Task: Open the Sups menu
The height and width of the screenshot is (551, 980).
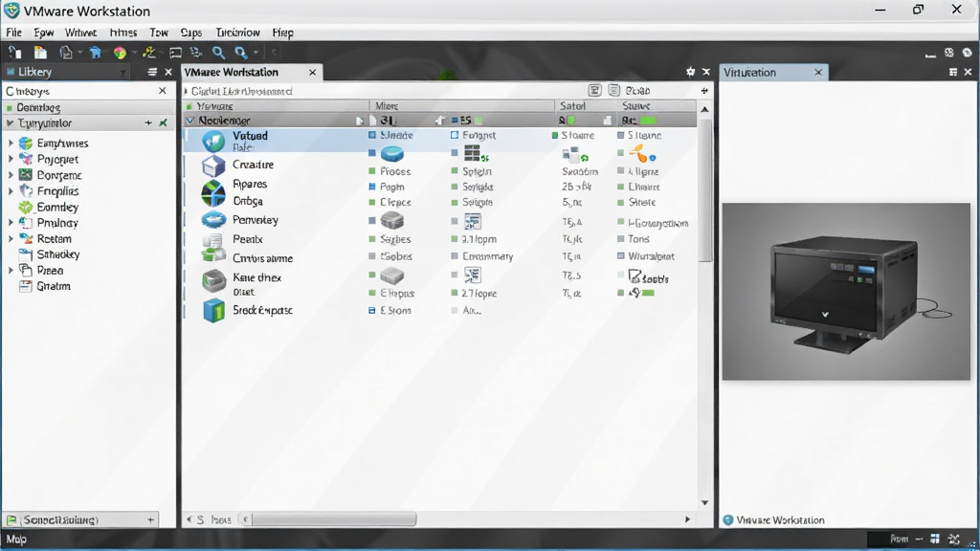Action: coord(190,33)
